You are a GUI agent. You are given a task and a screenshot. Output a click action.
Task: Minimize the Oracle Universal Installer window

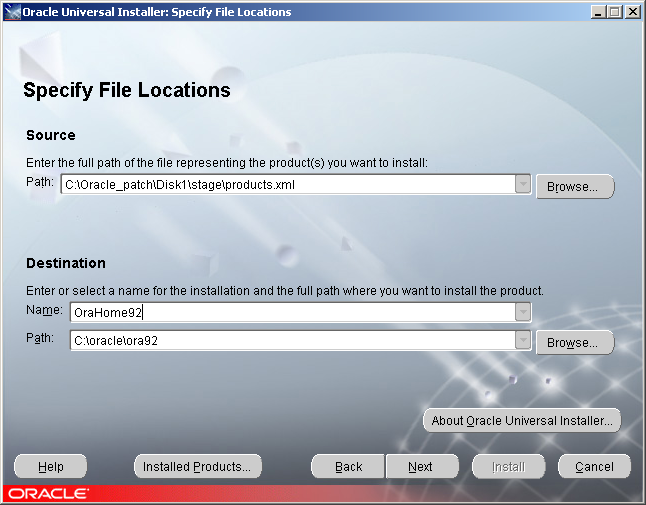(x=598, y=12)
